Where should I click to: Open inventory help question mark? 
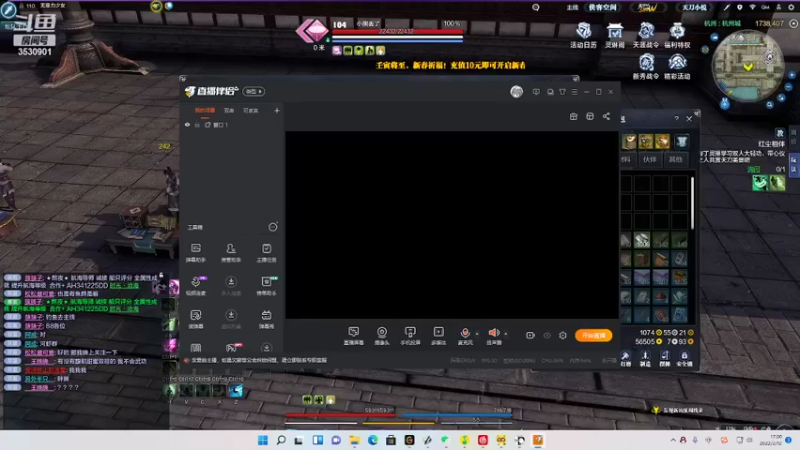[x=677, y=118]
